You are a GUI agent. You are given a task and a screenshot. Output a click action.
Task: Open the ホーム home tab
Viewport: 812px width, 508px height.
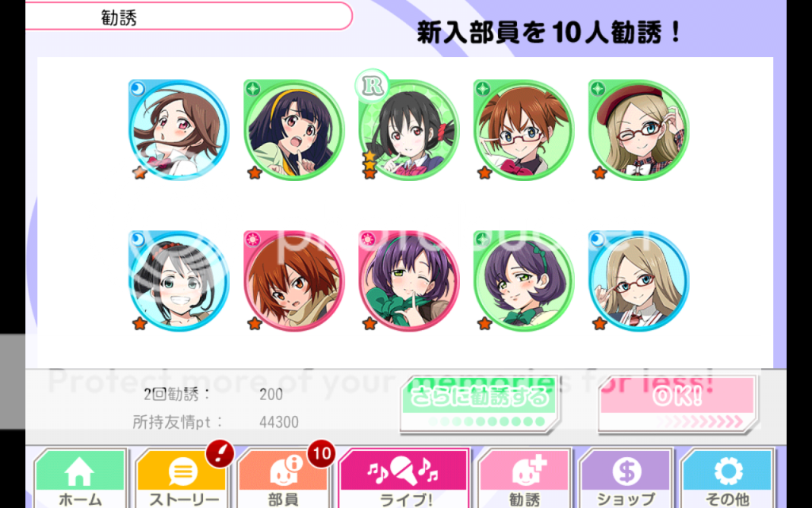(x=80, y=479)
